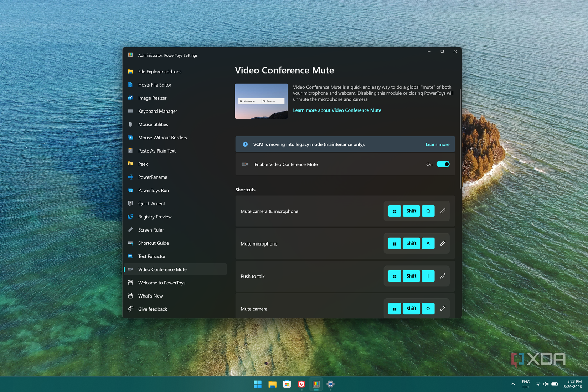Open the Text Extractor page
The image size is (588, 392).
tap(175, 256)
